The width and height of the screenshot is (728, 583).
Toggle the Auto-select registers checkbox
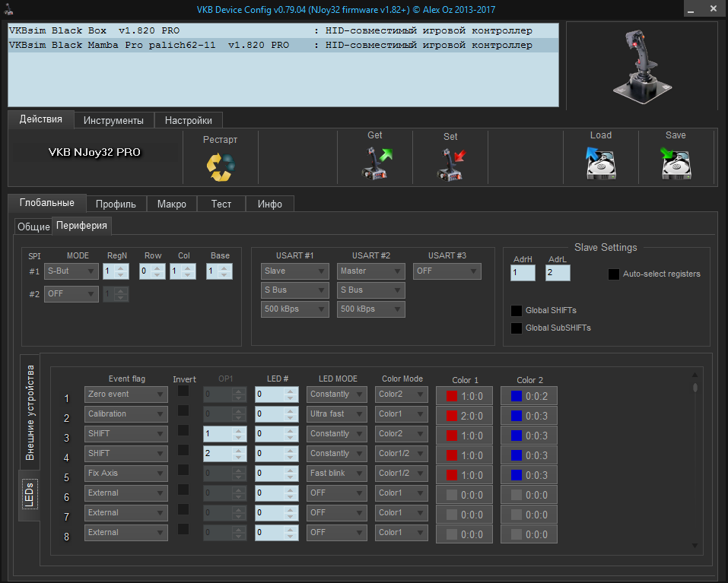[x=613, y=274]
